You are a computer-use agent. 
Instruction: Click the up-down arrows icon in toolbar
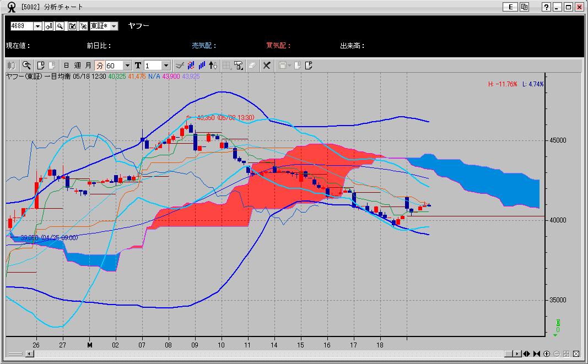(x=213, y=66)
